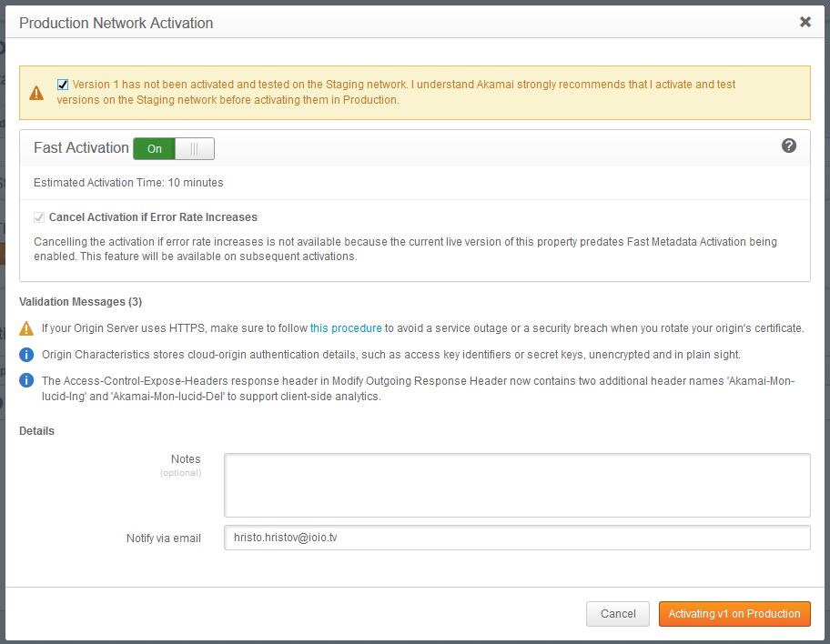
Task: Click info icon beside Origin Characteristics message
Action: [x=27, y=355]
